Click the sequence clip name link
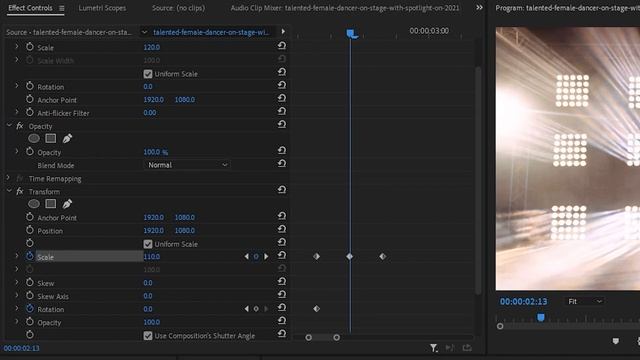640x360 pixels. tap(211, 32)
